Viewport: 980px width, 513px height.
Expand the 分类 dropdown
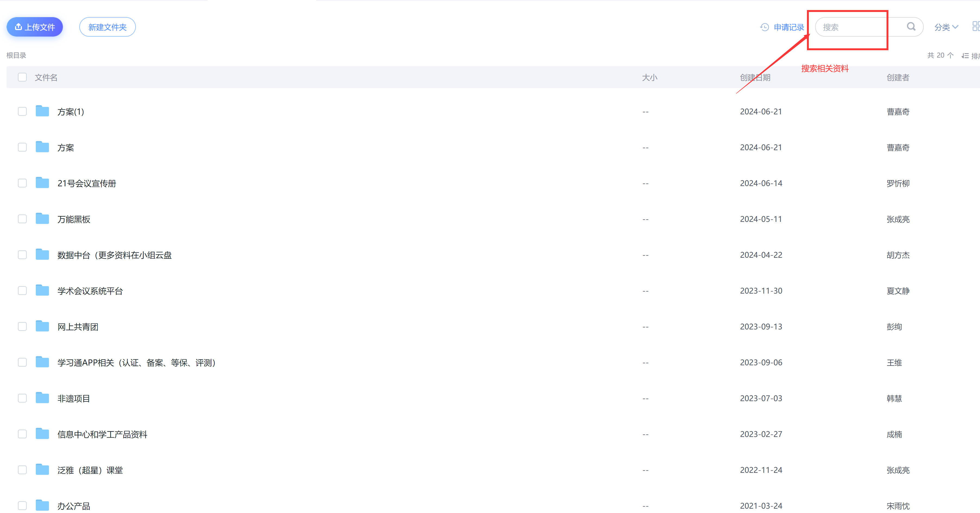(x=946, y=27)
